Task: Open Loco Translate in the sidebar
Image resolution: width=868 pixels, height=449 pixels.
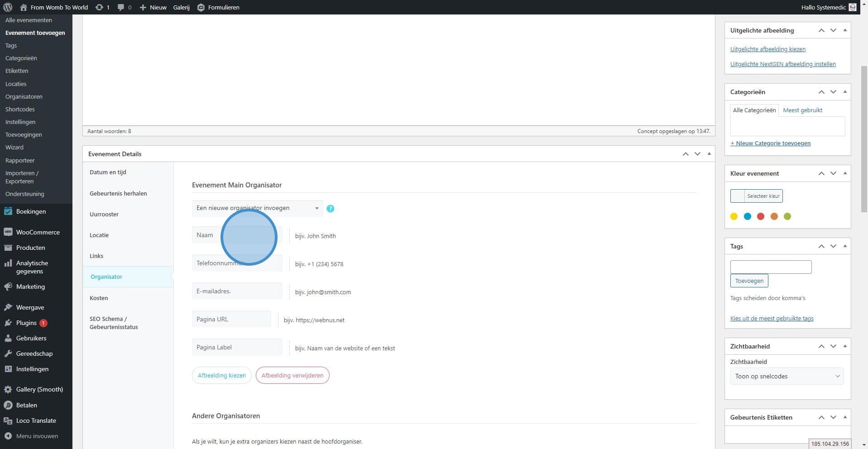Action: (x=36, y=420)
